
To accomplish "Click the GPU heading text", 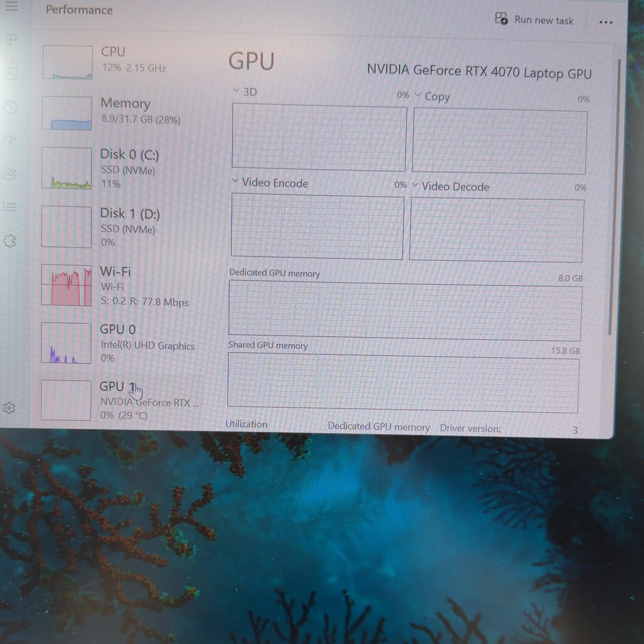I will (251, 62).
